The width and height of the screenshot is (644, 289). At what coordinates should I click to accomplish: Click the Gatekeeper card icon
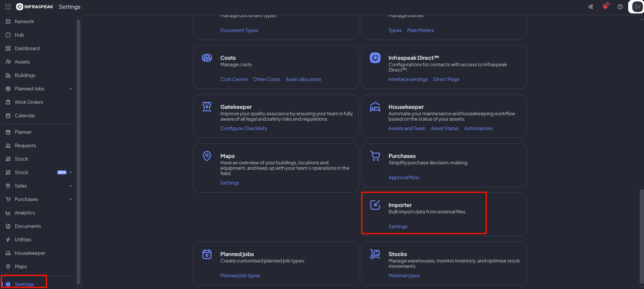(x=207, y=107)
